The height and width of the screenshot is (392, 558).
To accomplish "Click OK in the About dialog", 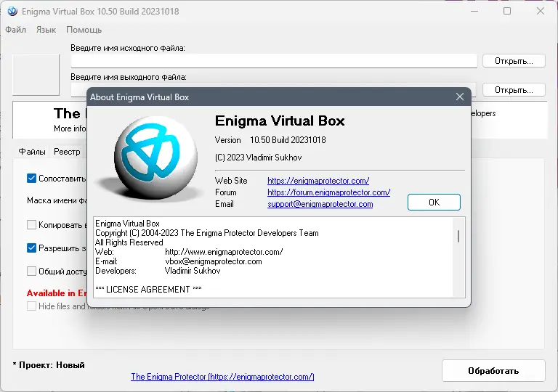I will click(434, 202).
